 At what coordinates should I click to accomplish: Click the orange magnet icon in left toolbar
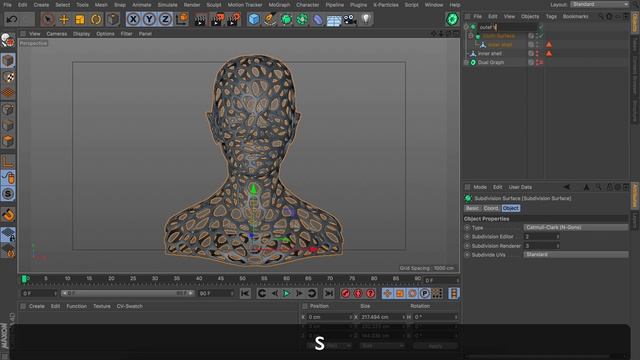tap(8, 215)
